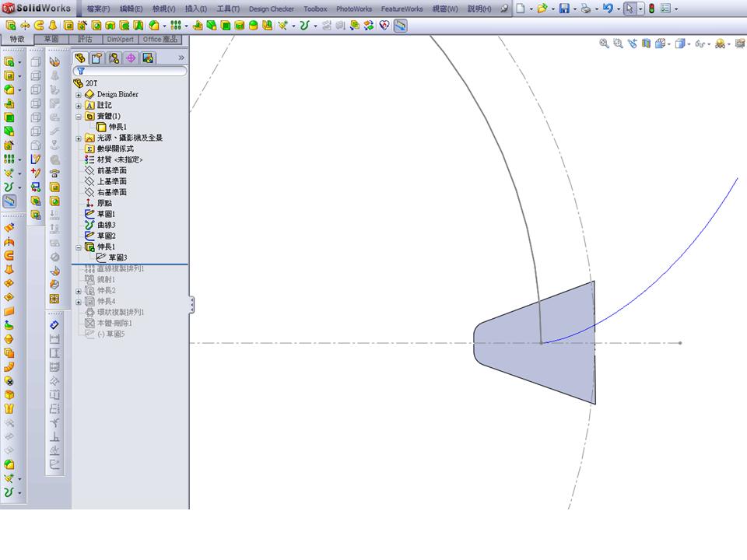Expand the 光源、攝影機及全景 node
Screen dimensions: 747x560
[79, 138]
